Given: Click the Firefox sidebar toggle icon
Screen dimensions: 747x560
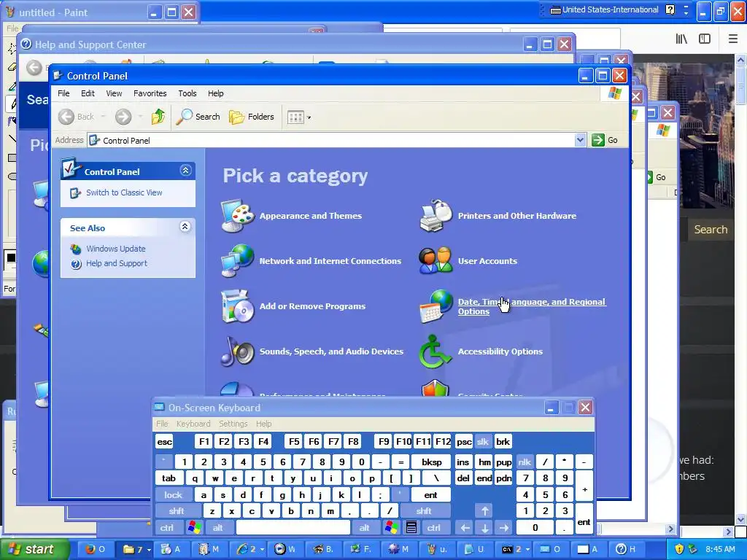Looking at the screenshot, I should (705, 39).
